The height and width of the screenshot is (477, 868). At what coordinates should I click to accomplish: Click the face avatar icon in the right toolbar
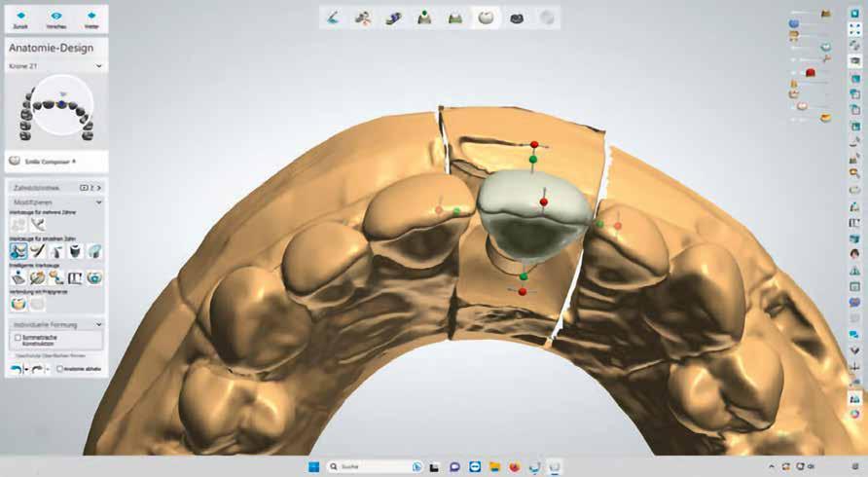point(854,254)
